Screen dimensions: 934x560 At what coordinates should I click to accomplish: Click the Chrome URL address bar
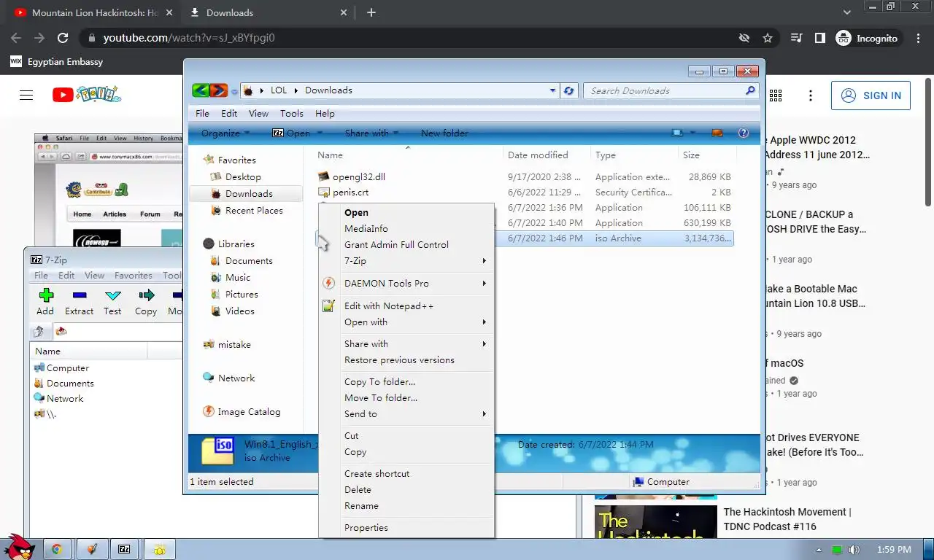coord(409,38)
